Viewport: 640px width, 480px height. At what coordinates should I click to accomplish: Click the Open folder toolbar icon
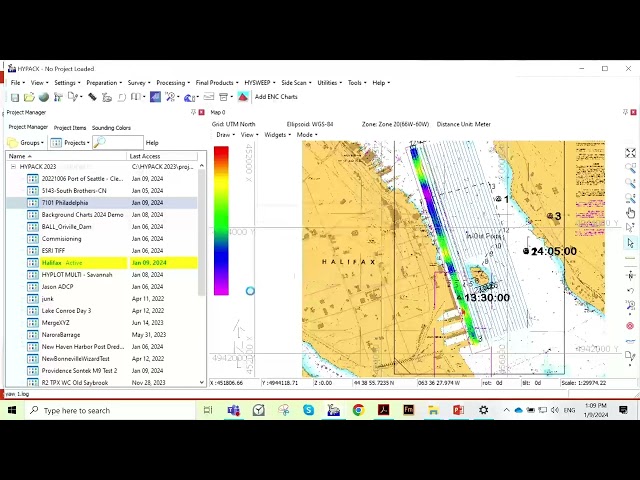[29, 97]
